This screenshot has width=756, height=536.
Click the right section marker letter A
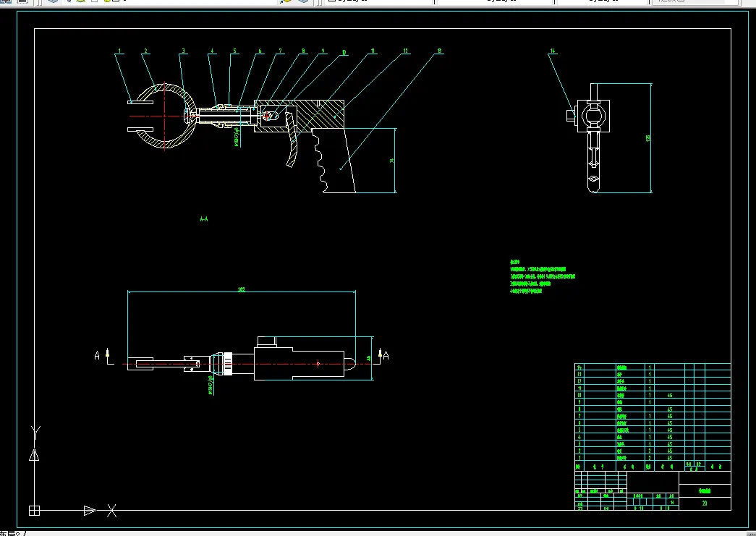(x=386, y=355)
